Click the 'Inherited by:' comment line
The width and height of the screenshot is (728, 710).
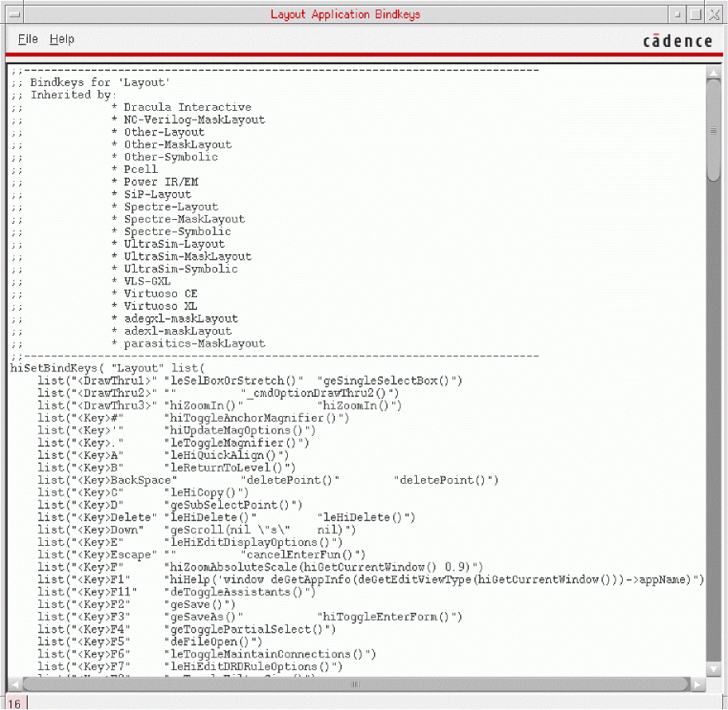pos(64,95)
